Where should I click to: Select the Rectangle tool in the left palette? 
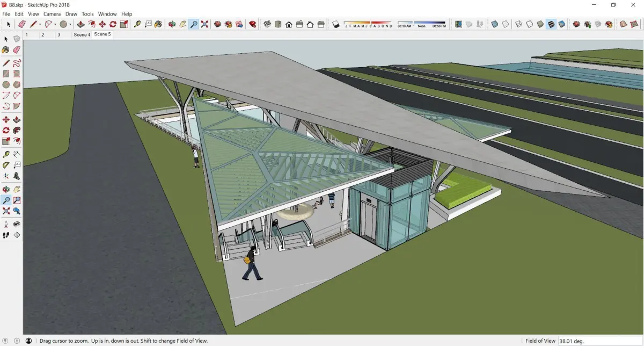pos(6,74)
